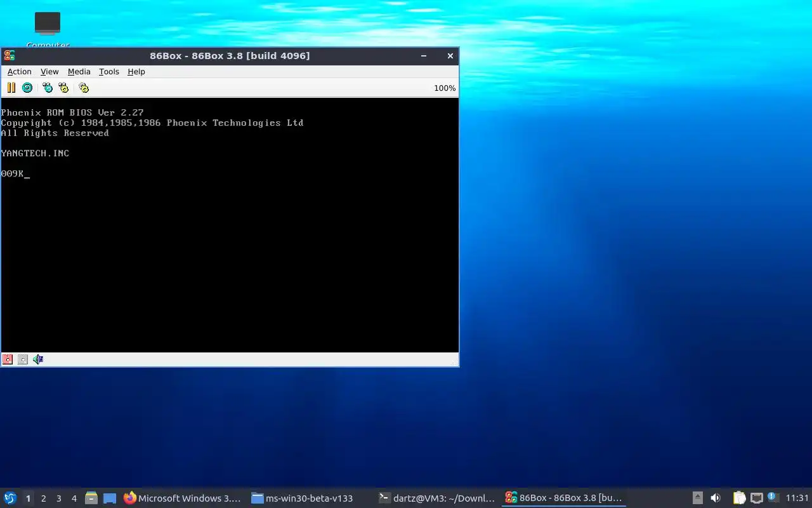Open the start menu launcher icon

pos(10,498)
